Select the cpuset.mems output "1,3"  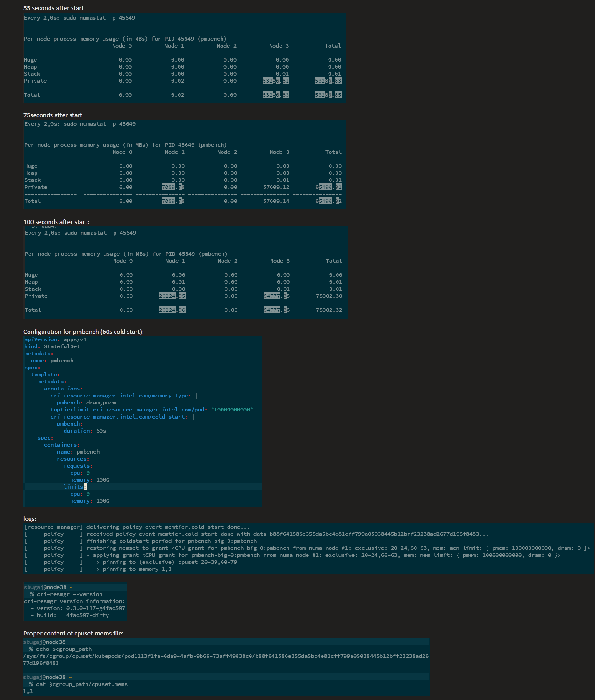[x=28, y=691]
